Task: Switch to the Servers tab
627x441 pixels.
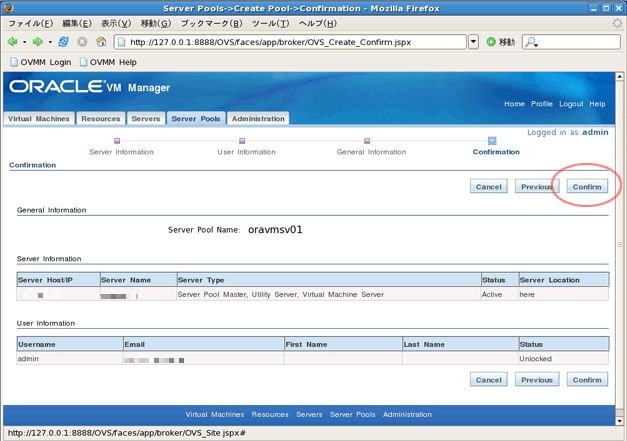Action: (x=146, y=119)
